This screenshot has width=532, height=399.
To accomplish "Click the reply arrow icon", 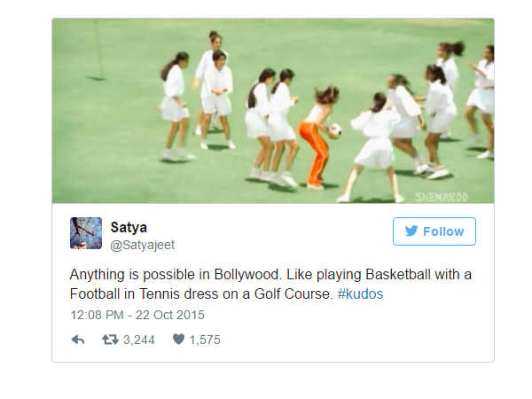I will click(78, 340).
